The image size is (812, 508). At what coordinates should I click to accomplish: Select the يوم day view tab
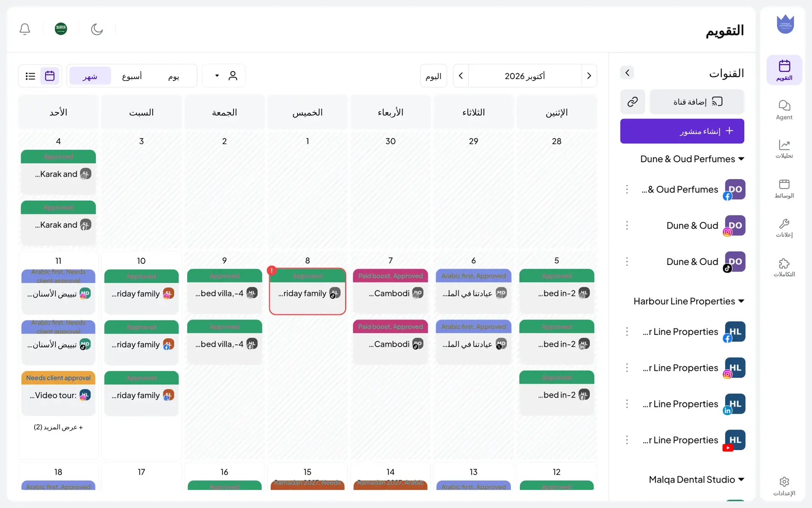point(174,76)
